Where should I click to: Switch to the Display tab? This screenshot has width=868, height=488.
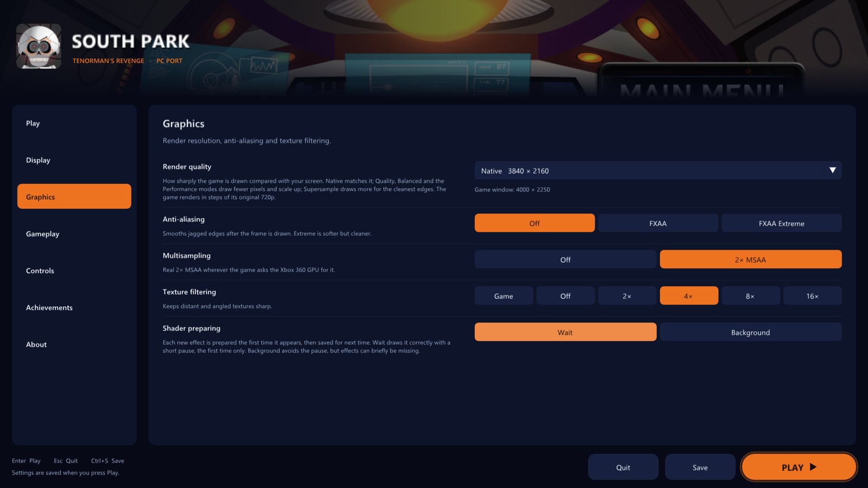(x=74, y=160)
